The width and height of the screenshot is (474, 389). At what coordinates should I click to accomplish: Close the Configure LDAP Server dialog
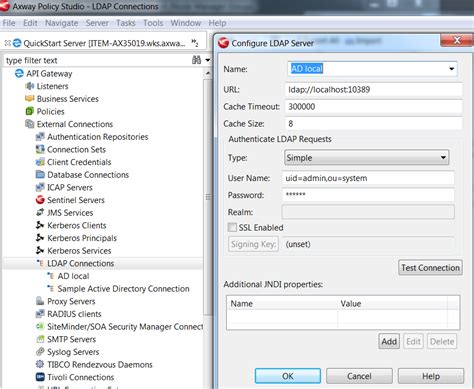coord(457,40)
